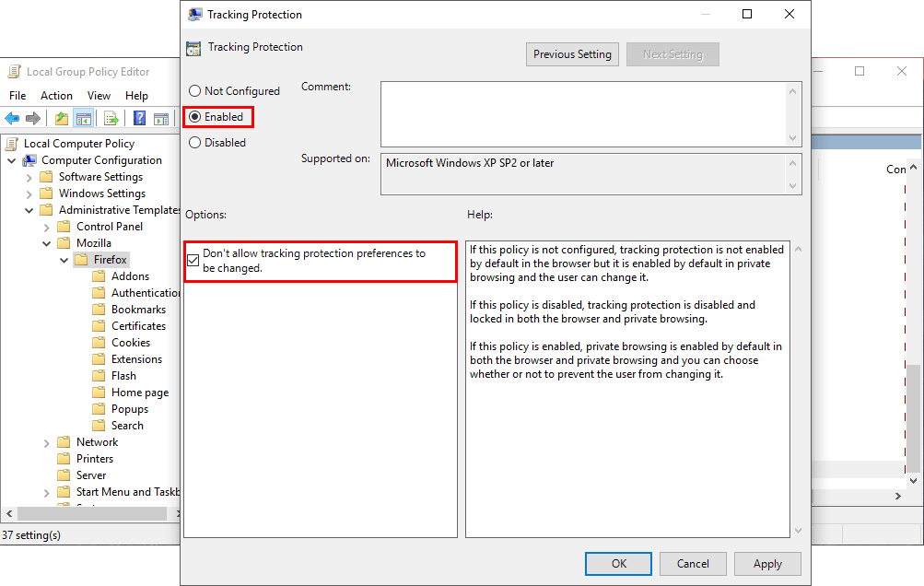Toggle the Show/Hide Console Tree icon

coord(84,117)
